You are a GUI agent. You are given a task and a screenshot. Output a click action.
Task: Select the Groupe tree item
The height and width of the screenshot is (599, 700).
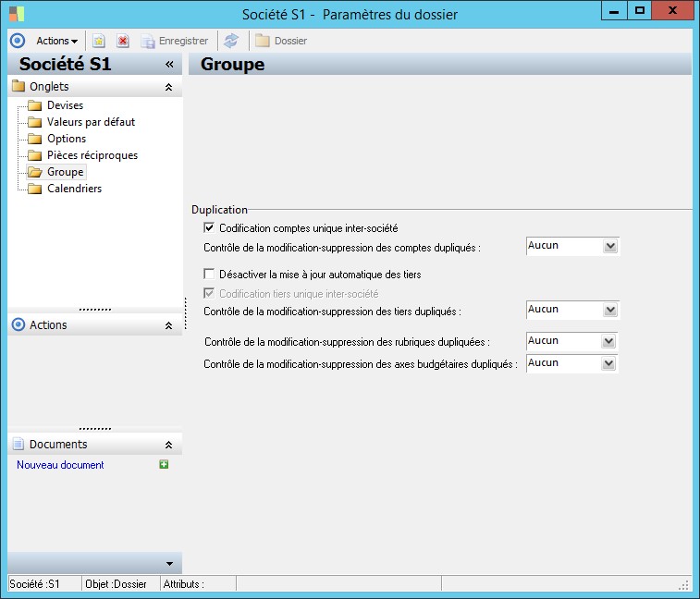(65, 172)
